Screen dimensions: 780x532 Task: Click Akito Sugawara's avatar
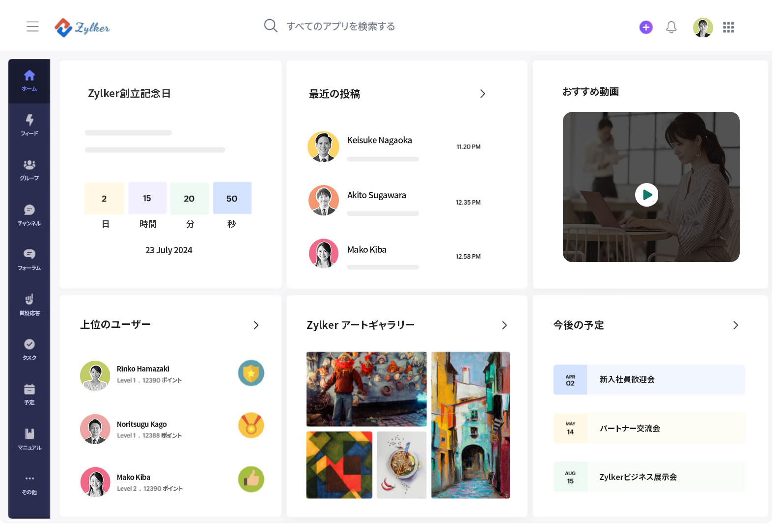pos(324,200)
